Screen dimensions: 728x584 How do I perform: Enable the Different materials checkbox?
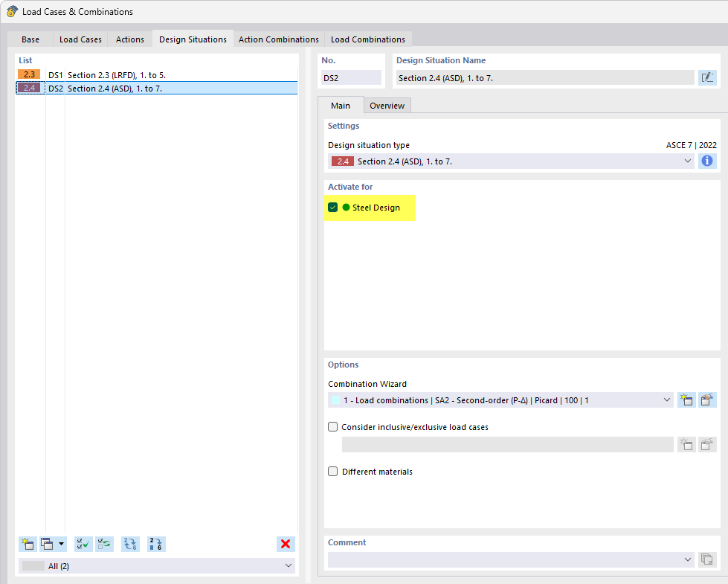(333, 471)
